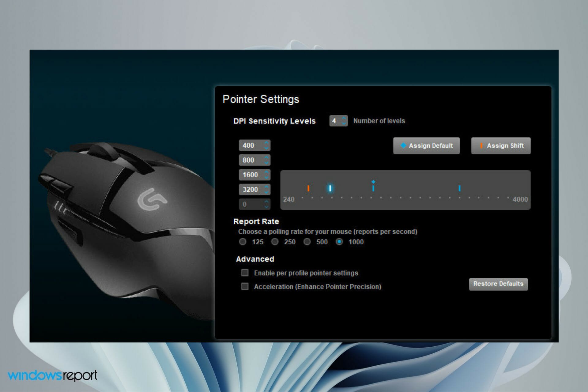Expand the DPI sensitivity level 5 dropdown

[267, 204]
